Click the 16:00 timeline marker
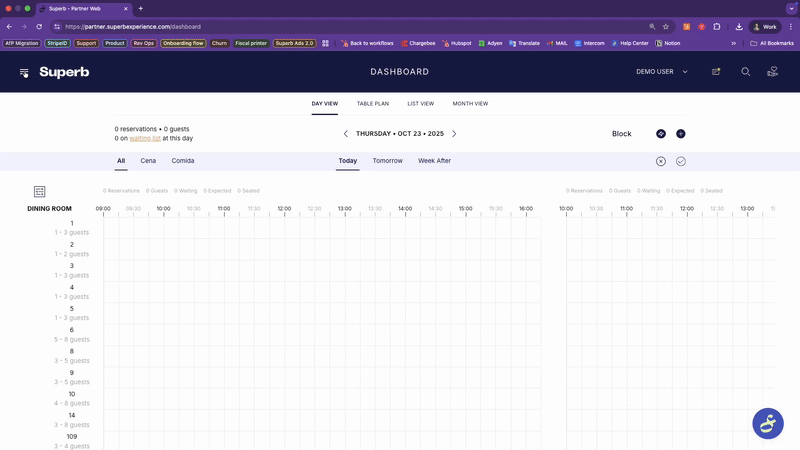The height and width of the screenshot is (450, 800). click(526, 209)
